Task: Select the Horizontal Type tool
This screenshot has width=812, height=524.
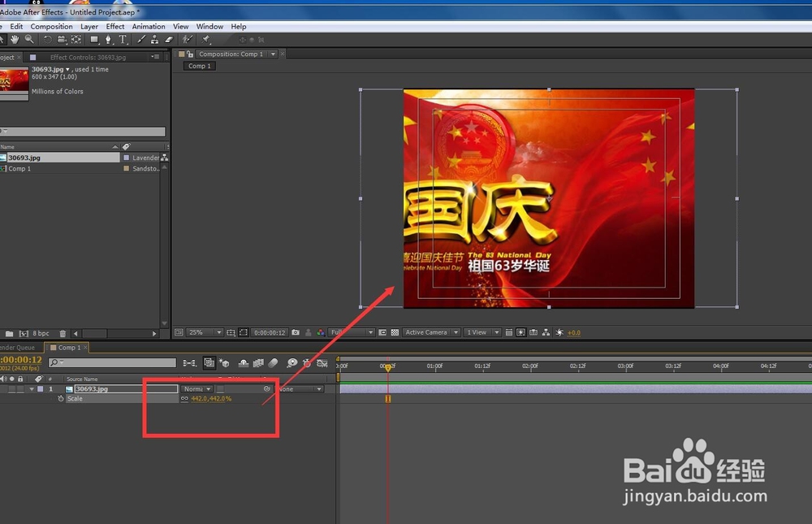Action: click(123, 39)
